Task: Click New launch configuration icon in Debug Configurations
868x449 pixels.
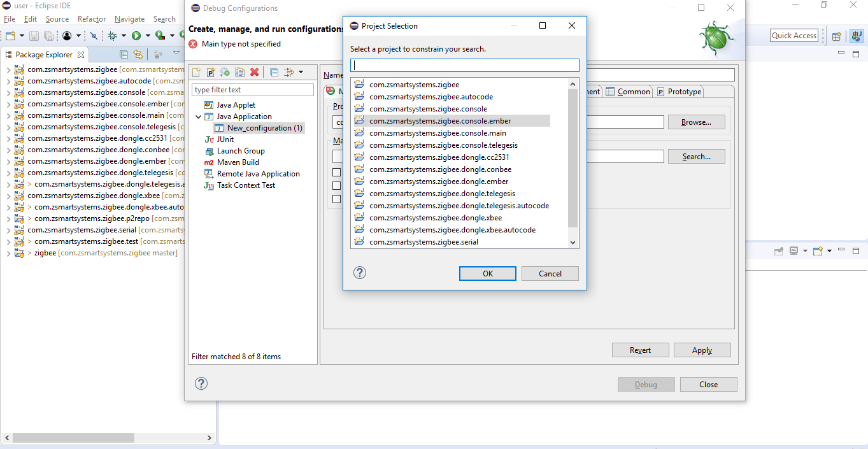Action: pyautogui.click(x=196, y=72)
